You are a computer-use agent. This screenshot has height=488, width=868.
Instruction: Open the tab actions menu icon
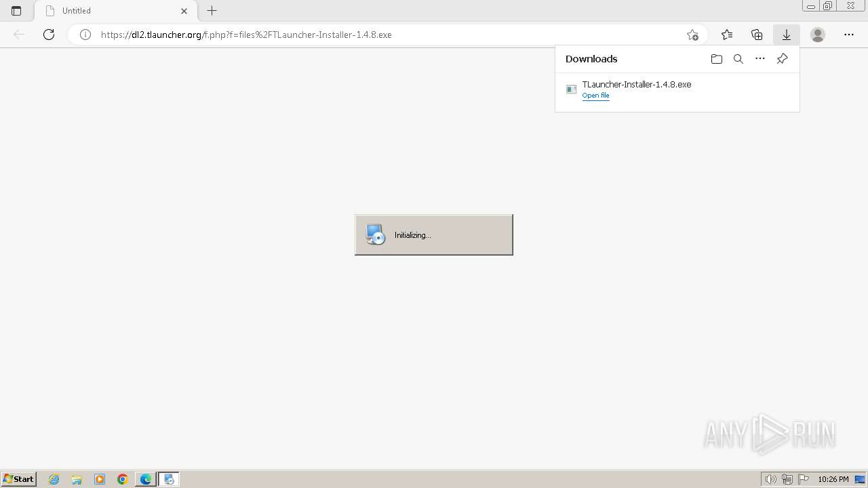coord(16,11)
